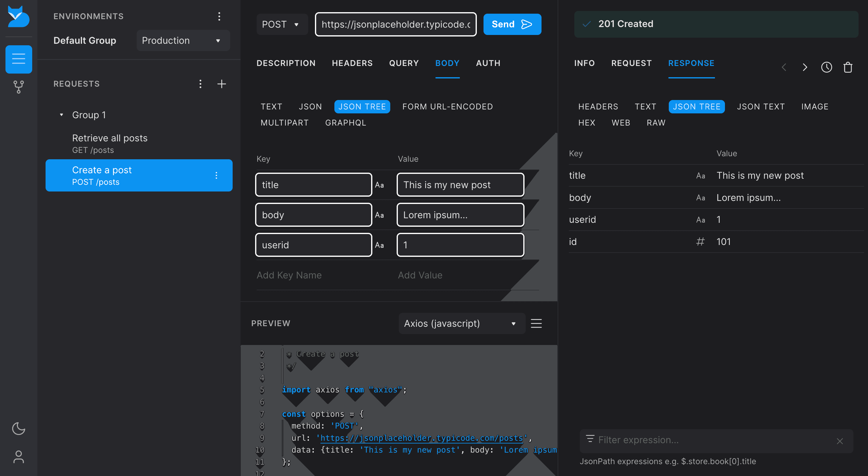
Task: Show response WEB view
Action: (x=621, y=123)
